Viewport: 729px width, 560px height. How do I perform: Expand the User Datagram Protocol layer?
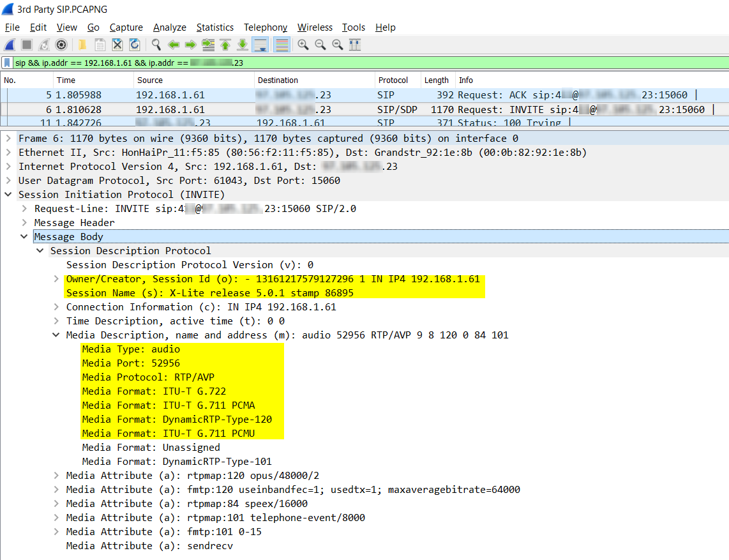[x=8, y=181]
